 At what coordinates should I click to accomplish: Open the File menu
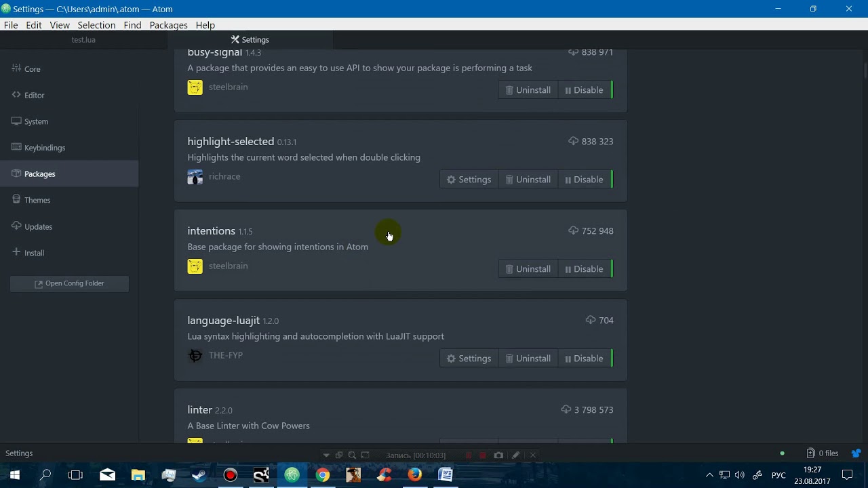pyautogui.click(x=11, y=25)
